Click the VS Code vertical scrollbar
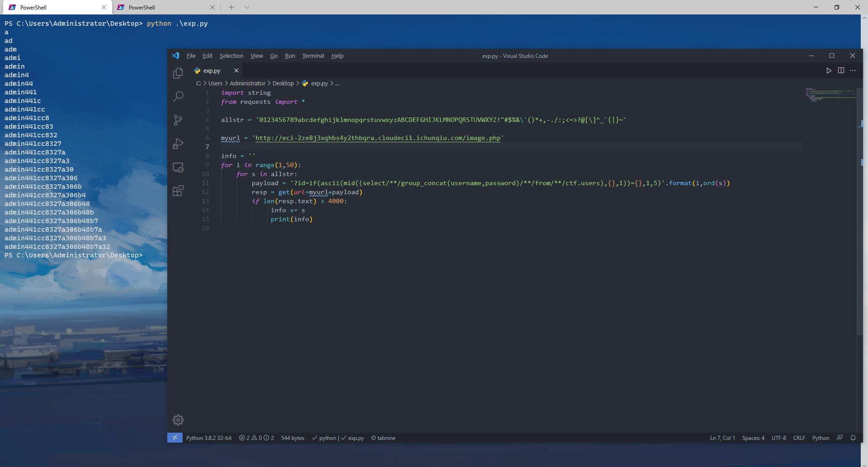Image resolution: width=868 pixels, height=467 pixels. 860,212
